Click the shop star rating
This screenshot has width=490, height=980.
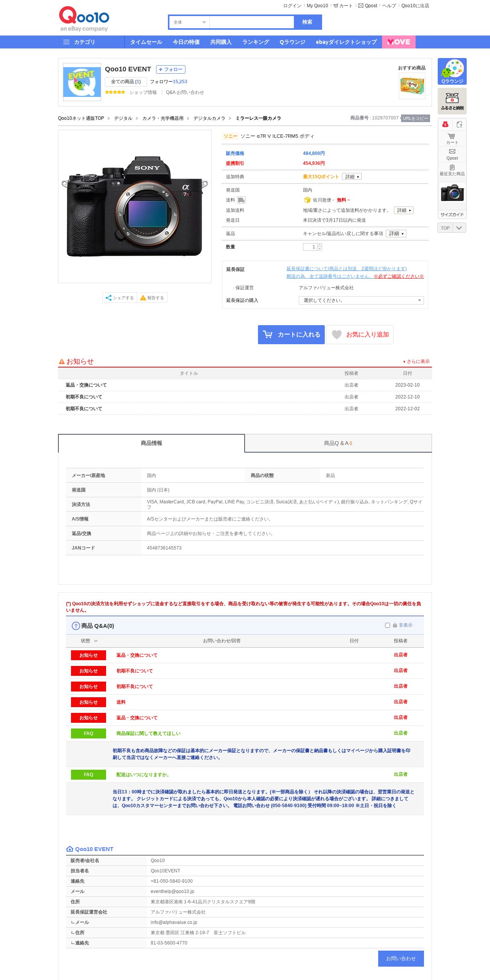click(115, 92)
